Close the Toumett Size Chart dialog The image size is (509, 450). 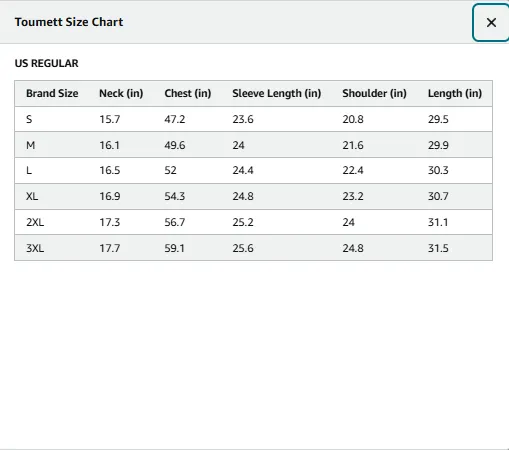tap(491, 23)
